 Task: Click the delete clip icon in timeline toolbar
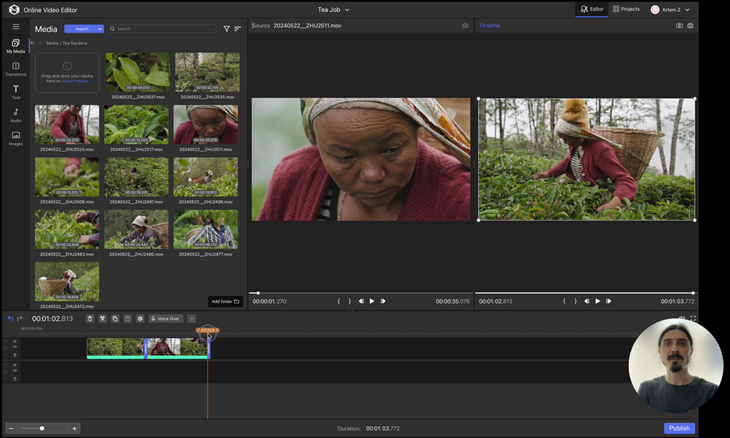click(90, 318)
